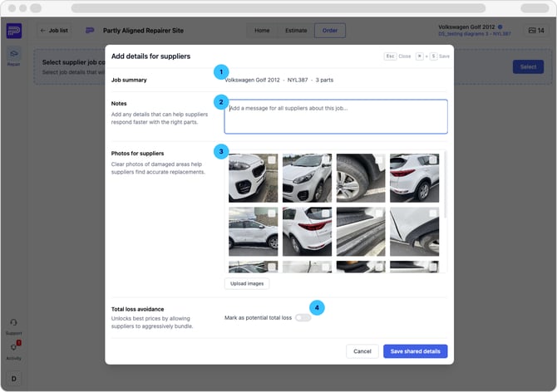Click in the Notes message field
The width and height of the screenshot is (557, 392).
336,116
